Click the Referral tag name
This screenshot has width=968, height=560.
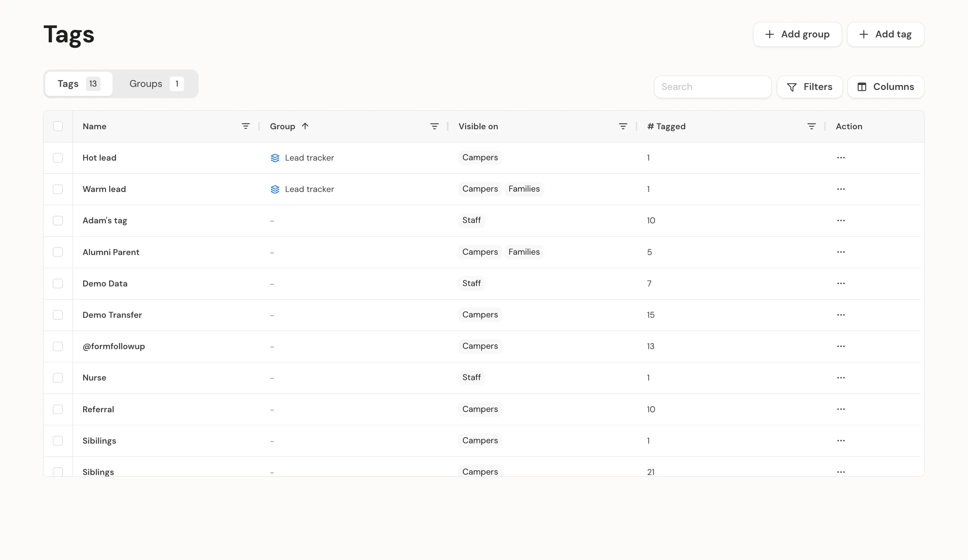(x=98, y=410)
